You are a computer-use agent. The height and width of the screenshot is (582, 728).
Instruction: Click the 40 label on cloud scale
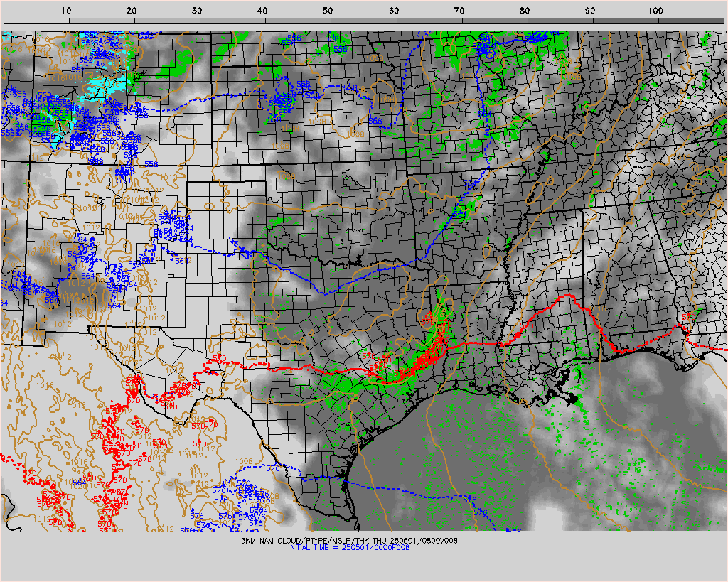coord(262,11)
